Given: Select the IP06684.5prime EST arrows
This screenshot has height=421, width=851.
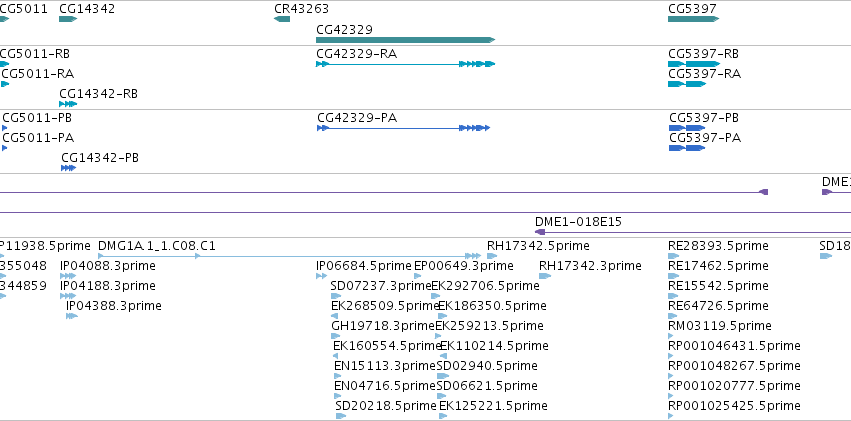Looking at the screenshot, I should (321, 276).
